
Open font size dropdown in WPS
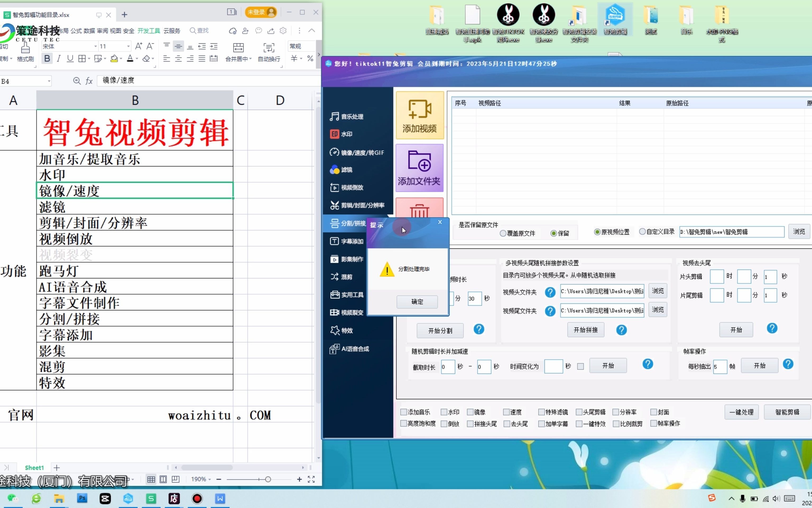128,46
